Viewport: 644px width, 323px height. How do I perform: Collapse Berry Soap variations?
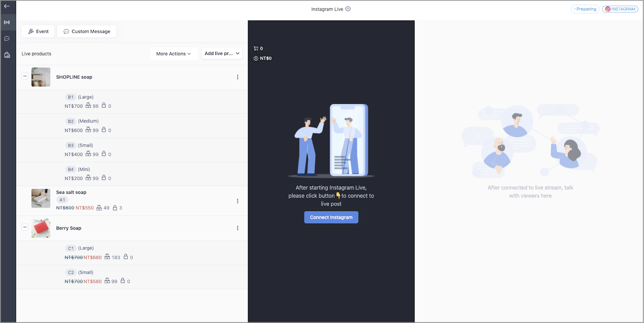coord(25,227)
